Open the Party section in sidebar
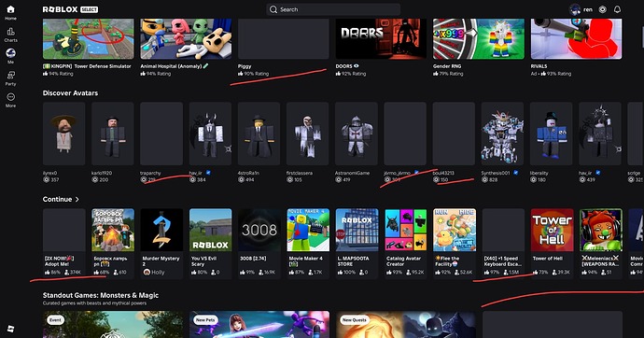The height and width of the screenshot is (338, 644). click(x=10, y=78)
